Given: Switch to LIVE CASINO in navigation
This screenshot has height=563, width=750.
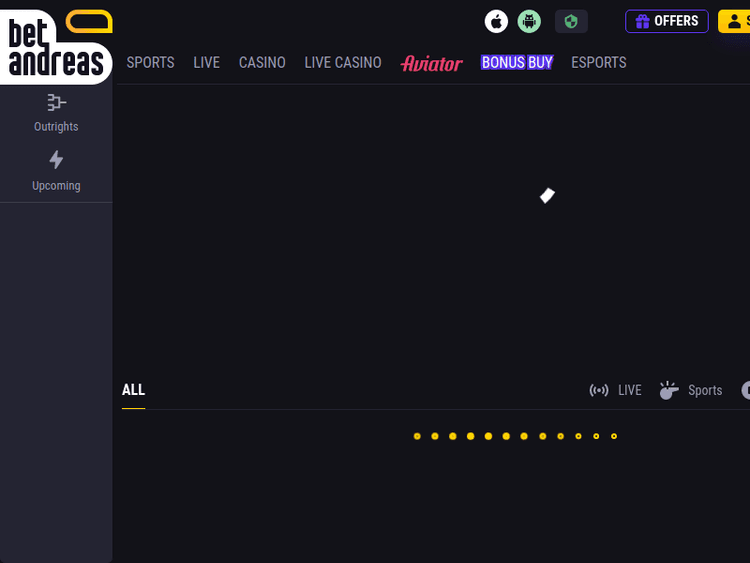Looking at the screenshot, I should (343, 62).
